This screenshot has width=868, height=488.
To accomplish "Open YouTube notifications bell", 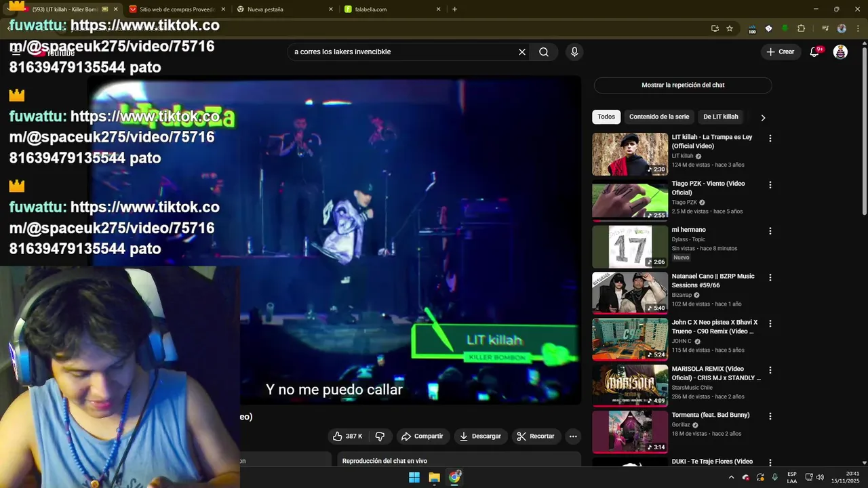I will (815, 52).
